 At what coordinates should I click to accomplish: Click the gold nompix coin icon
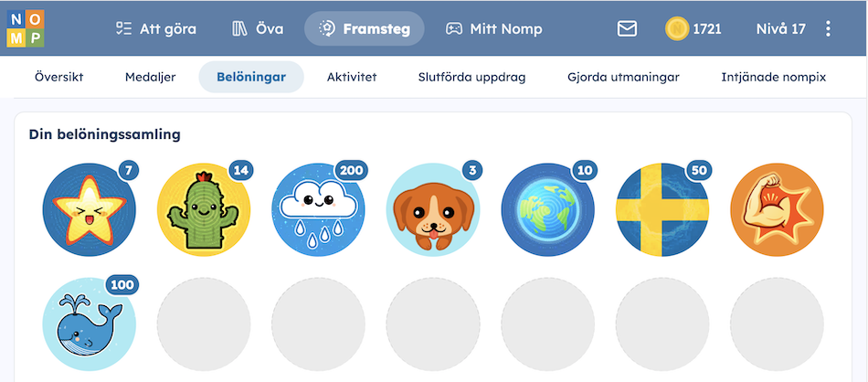pos(676,29)
